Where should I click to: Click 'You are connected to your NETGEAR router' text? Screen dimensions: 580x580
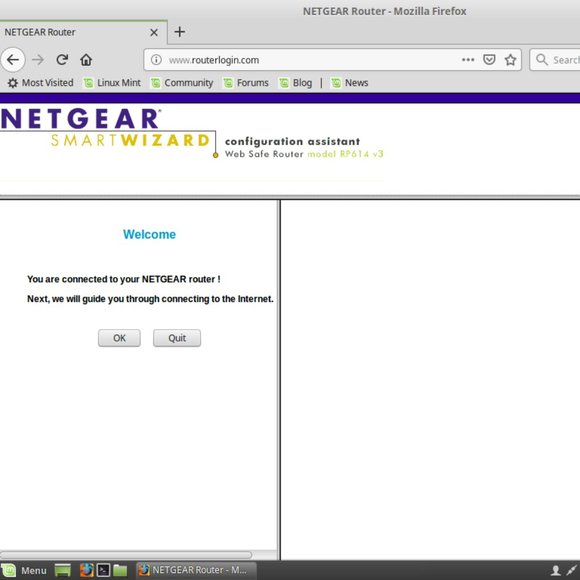click(124, 279)
